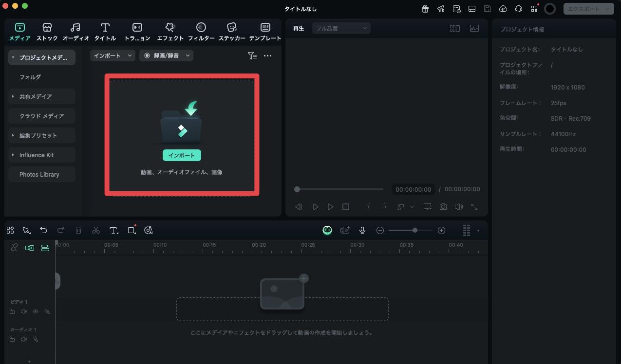
Task: Click the camera record icon in timeline toolbar
Action: pos(345,230)
